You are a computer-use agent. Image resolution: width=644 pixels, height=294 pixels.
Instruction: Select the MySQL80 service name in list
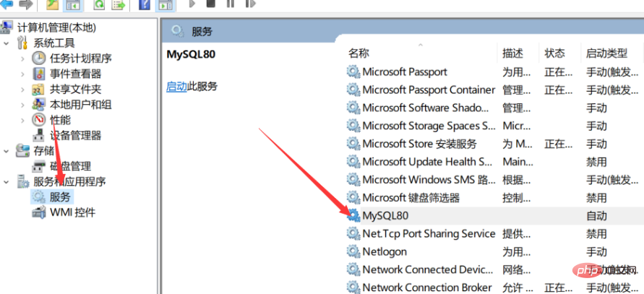[x=385, y=215]
